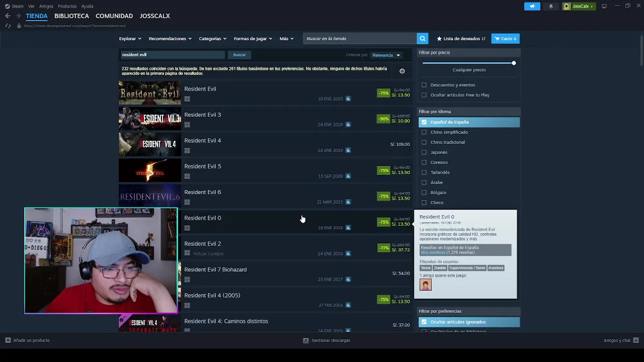Collapse Filtrar por idioma section
The height and width of the screenshot is (362, 644).
(469, 112)
